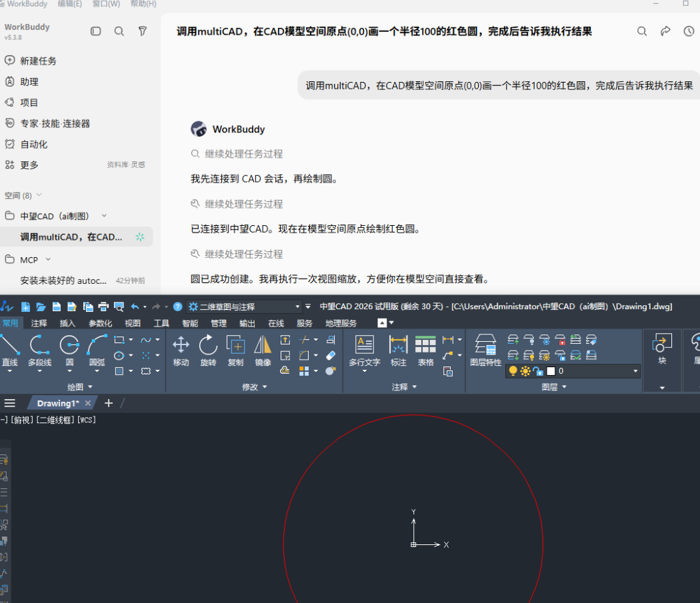Click the print preview icon in CAD toolbar

pos(119,306)
